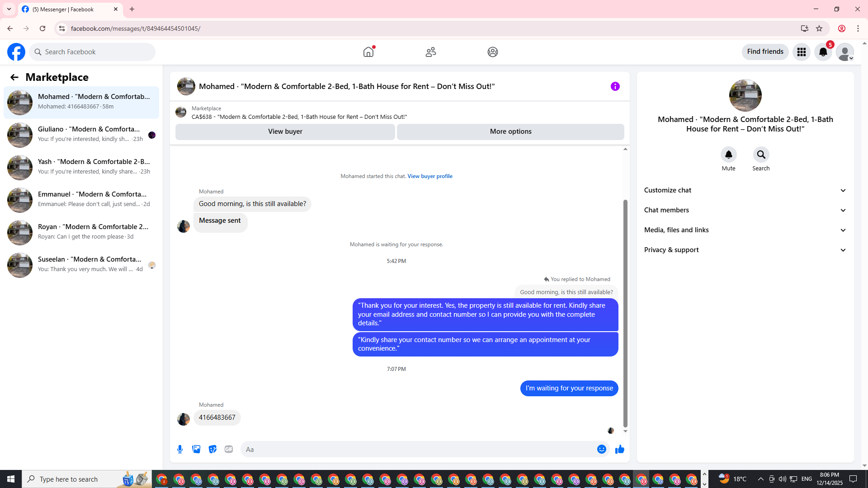Open the Facebook notifications bell

click(x=823, y=52)
